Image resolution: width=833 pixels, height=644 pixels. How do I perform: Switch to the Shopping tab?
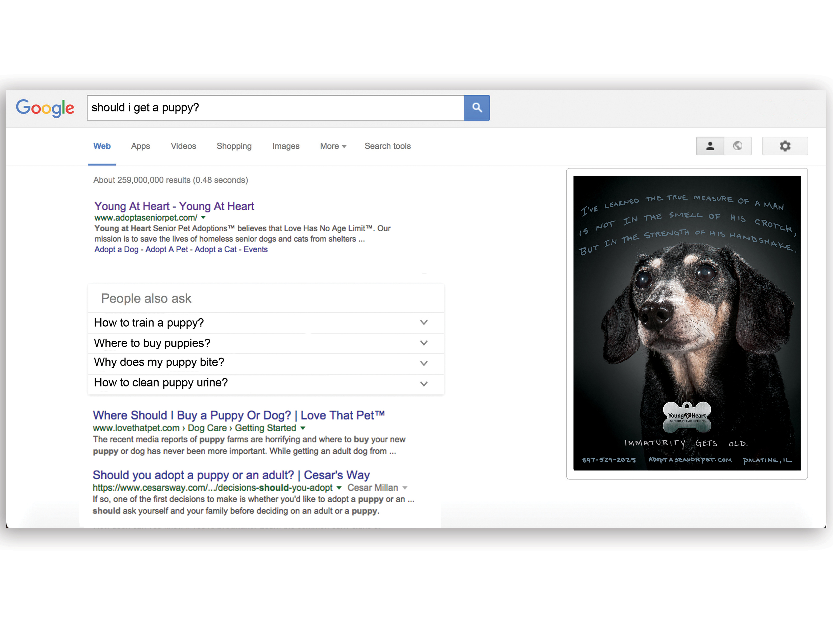click(x=234, y=146)
